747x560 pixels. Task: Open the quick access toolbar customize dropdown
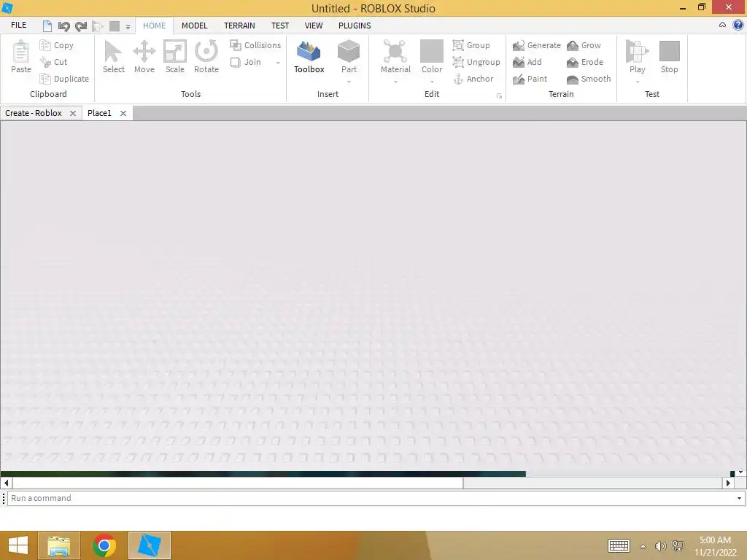[128, 27]
